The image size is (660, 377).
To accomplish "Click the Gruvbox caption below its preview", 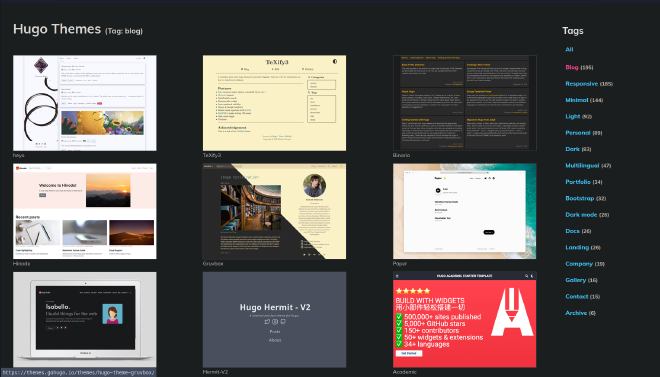I will 213,264.
